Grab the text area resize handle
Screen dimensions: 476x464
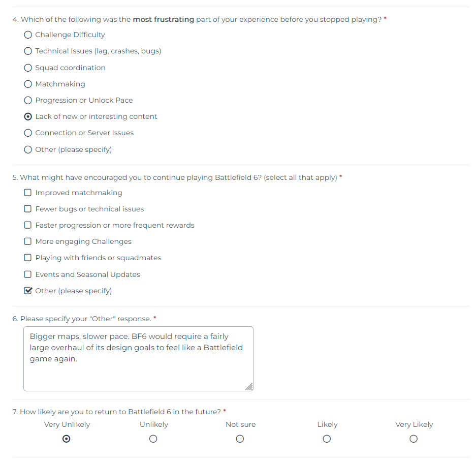(x=248, y=387)
